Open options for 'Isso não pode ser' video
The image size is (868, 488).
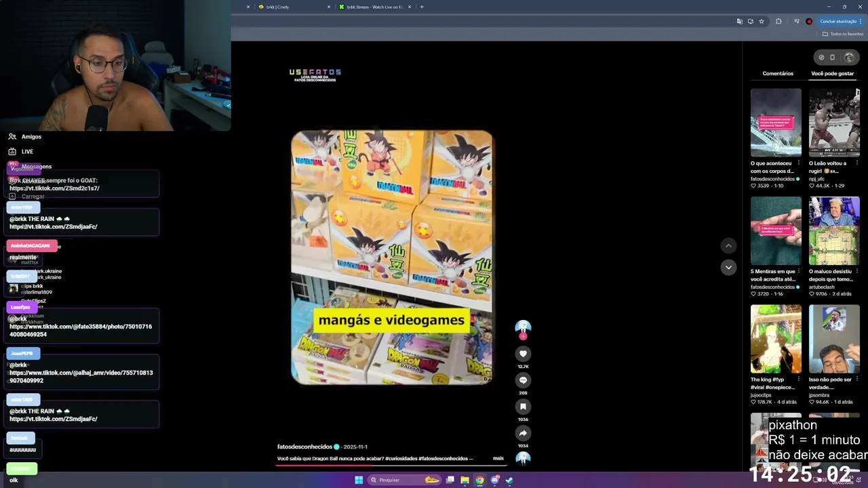point(857,380)
